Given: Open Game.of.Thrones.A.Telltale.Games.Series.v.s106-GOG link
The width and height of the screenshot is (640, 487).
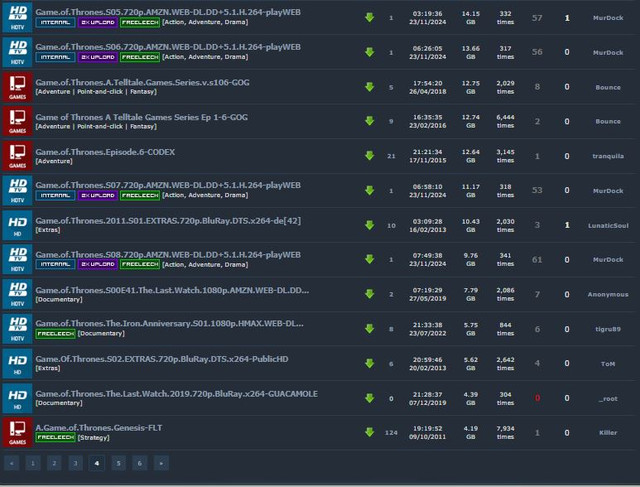Looking at the screenshot, I should tap(142, 82).
